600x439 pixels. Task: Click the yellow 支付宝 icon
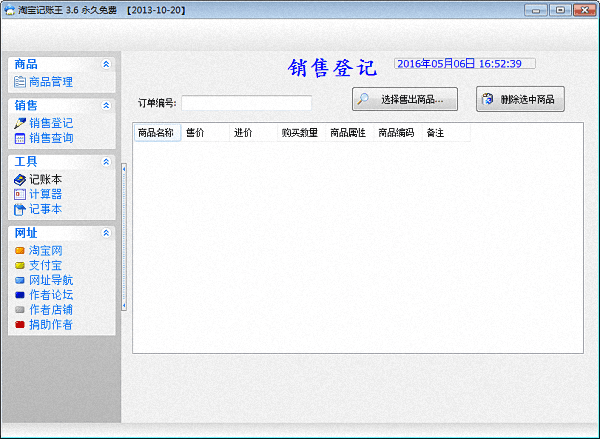pos(20,265)
